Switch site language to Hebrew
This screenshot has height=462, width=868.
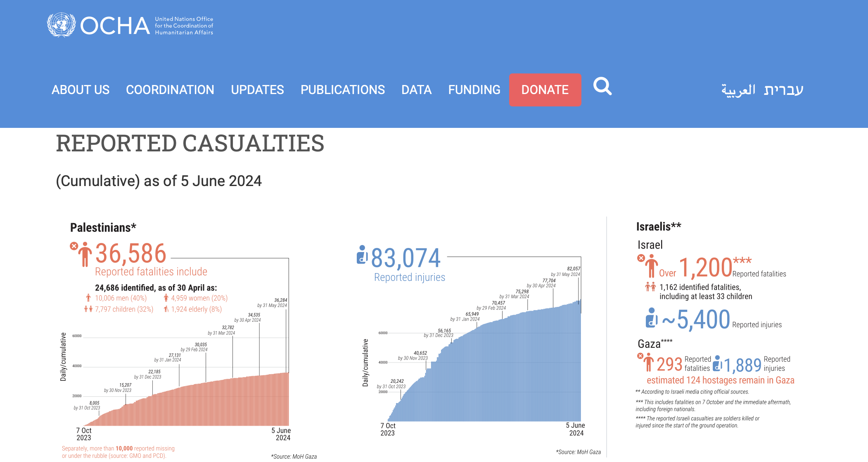[783, 90]
